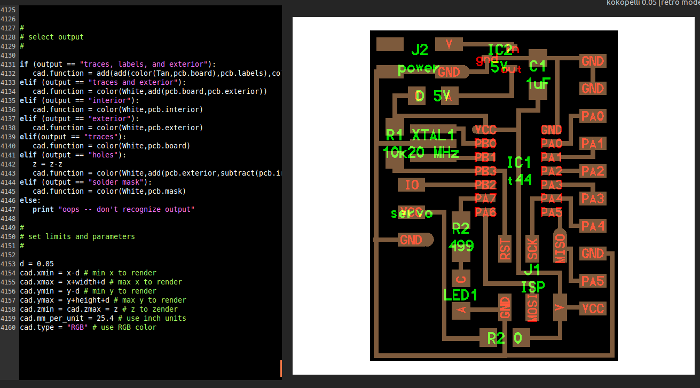Click line 'cad.zmin = cad.zmax = z'
The image size is (700, 388).
98,309
